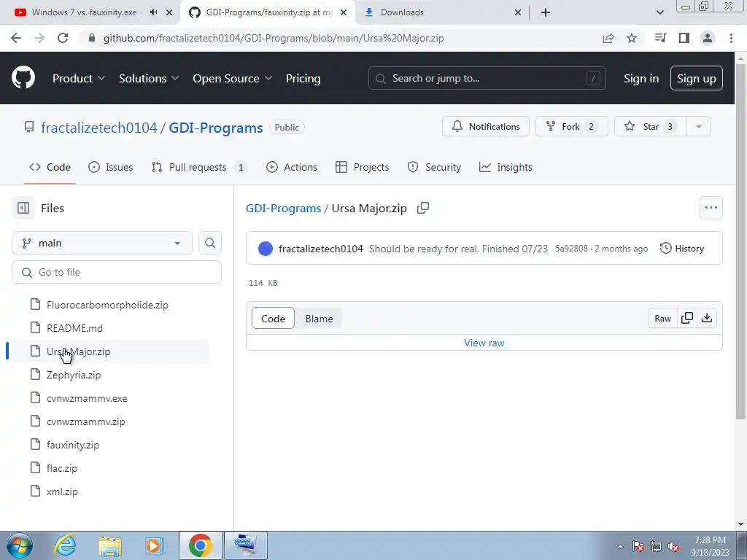Expand Product menu in GitHub header
747x560 pixels.
pyautogui.click(x=79, y=78)
